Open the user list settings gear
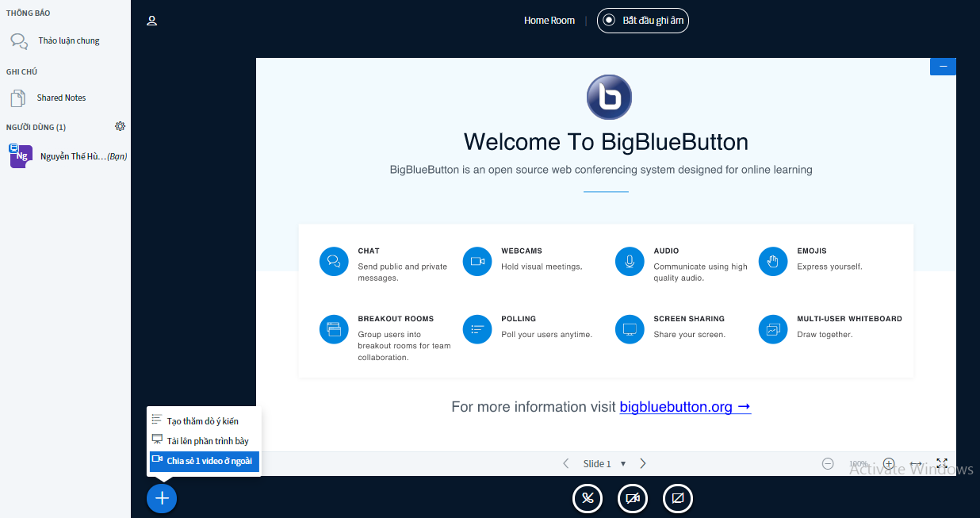980x518 pixels. tap(121, 126)
